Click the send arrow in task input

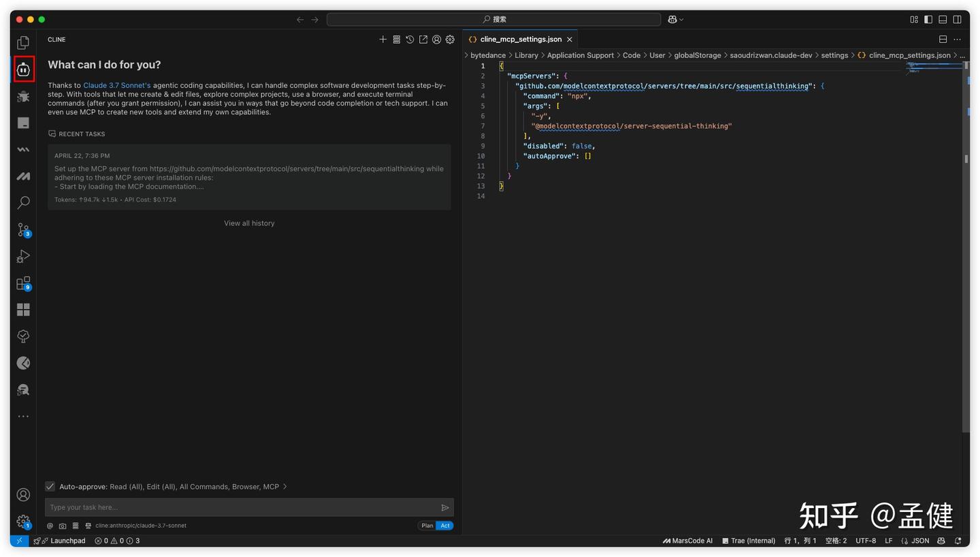pyautogui.click(x=445, y=507)
